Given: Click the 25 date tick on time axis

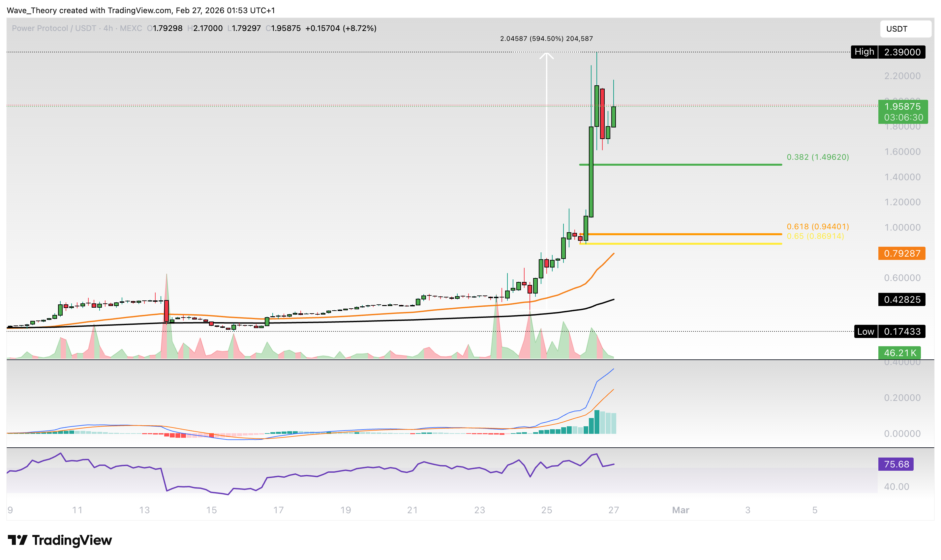Looking at the screenshot, I should pyautogui.click(x=546, y=510).
